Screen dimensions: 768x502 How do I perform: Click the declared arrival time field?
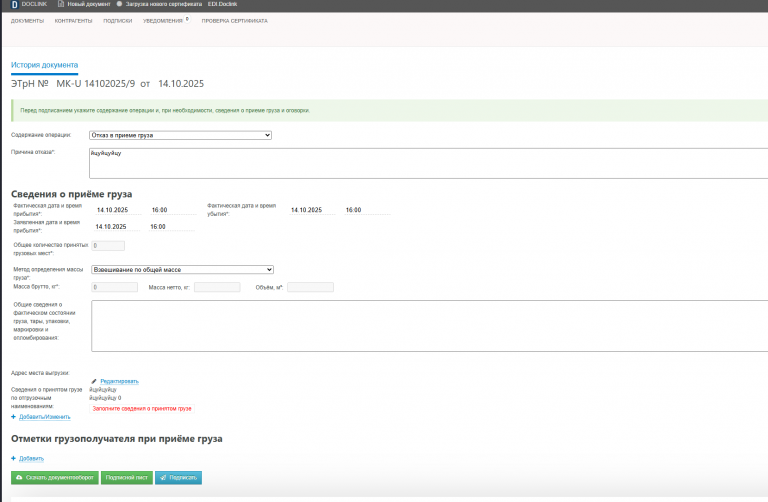[172, 227]
